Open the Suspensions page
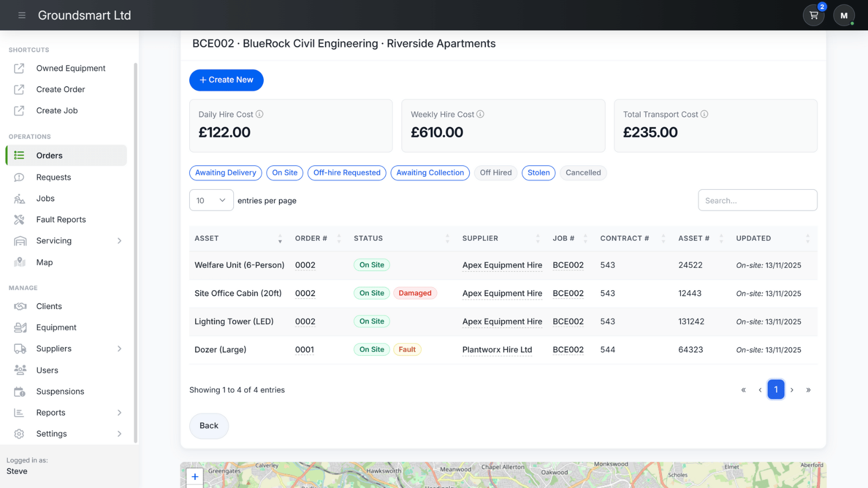The height and width of the screenshot is (488, 868). point(60,391)
